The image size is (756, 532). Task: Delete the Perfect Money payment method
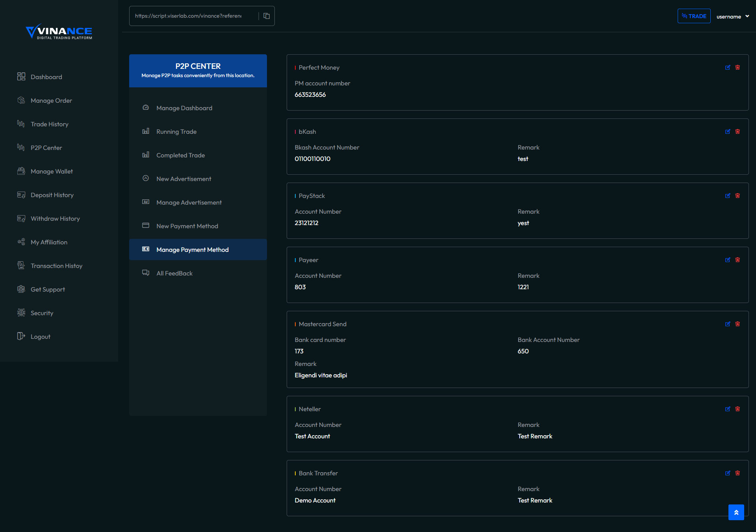[737, 68]
